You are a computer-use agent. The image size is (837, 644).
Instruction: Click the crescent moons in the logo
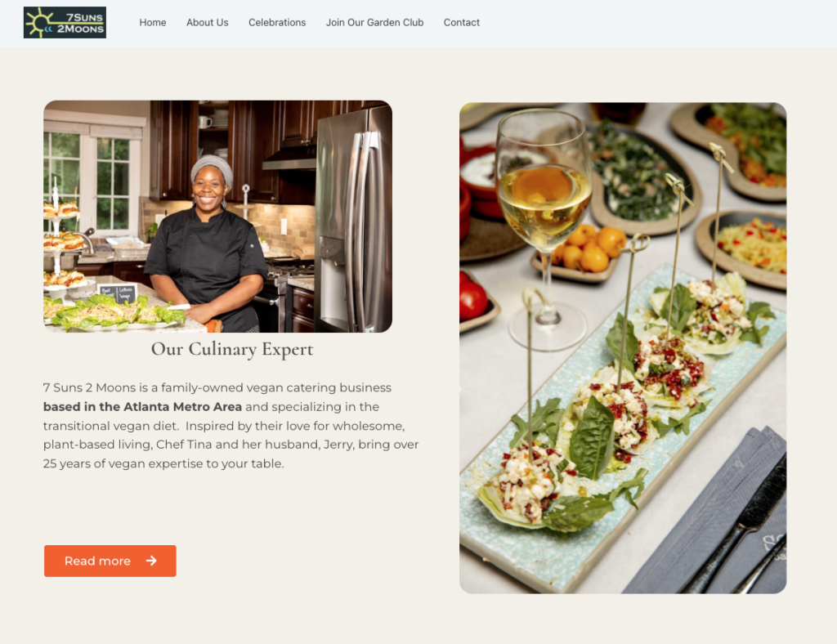tap(49, 29)
